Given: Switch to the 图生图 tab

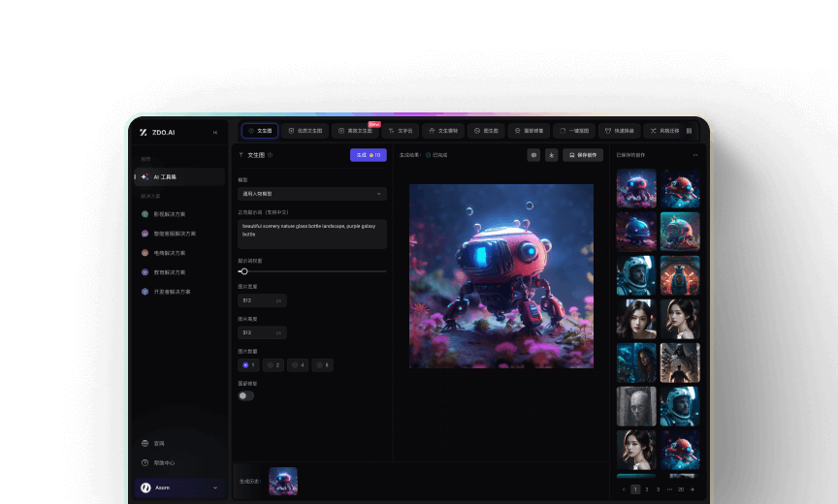Looking at the screenshot, I should click(x=486, y=130).
